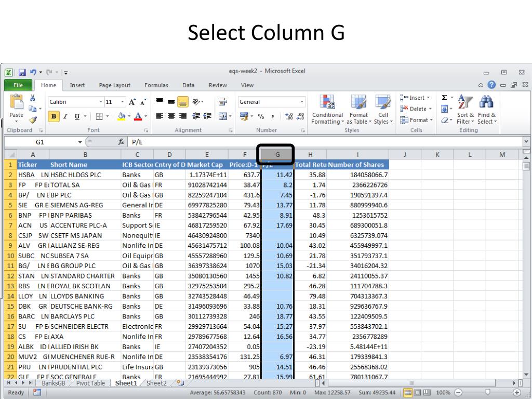Open the borders dropdown arrow

click(x=107, y=116)
